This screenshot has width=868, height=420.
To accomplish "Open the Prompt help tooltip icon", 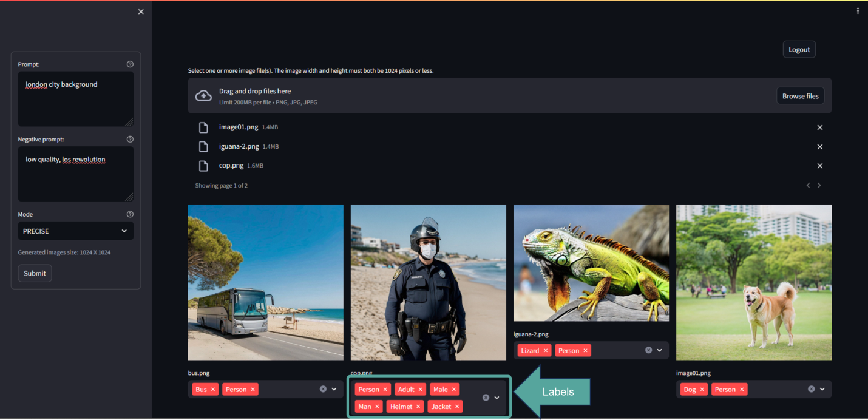I will (x=129, y=63).
